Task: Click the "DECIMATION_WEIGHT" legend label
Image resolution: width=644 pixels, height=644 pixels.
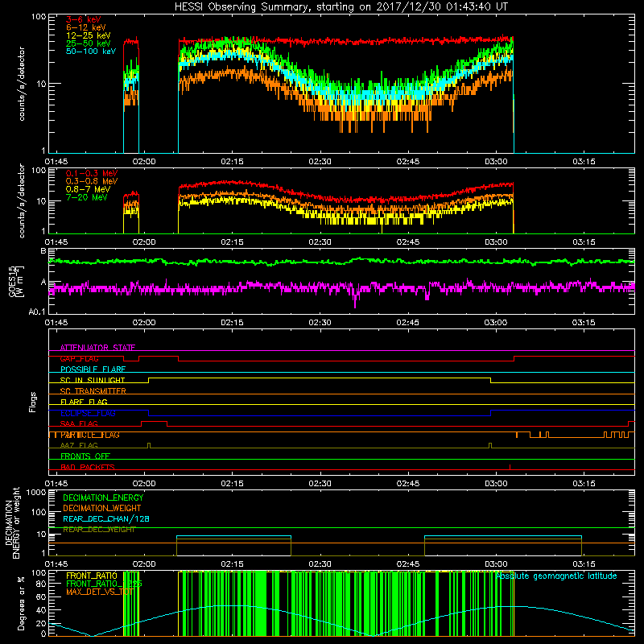Action: coord(102,508)
